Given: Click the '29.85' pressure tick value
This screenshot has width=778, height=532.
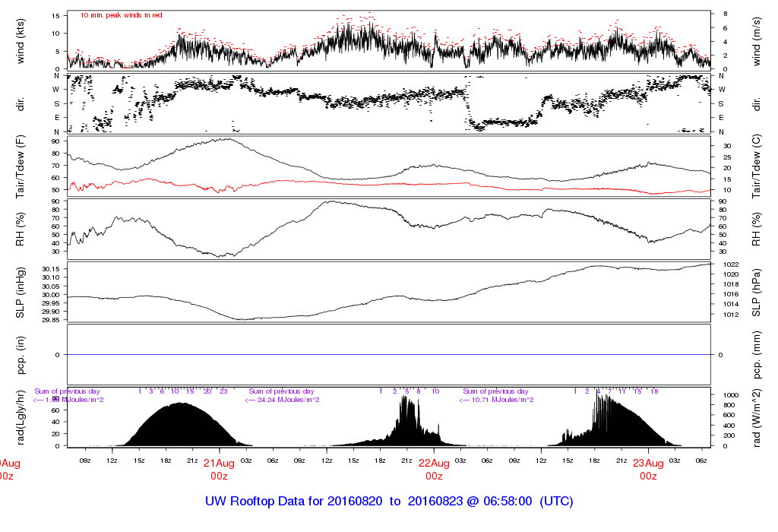Looking at the screenshot, I should tap(51, 320).
